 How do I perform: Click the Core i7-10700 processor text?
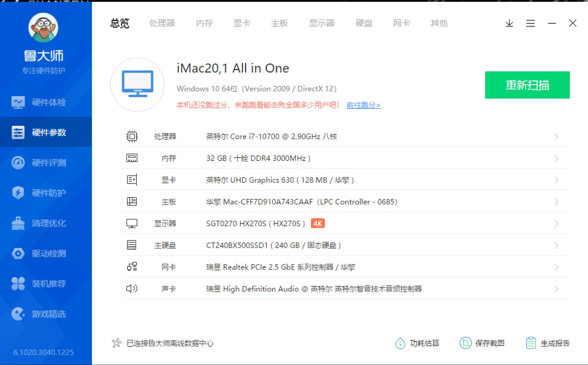(272, 136)
